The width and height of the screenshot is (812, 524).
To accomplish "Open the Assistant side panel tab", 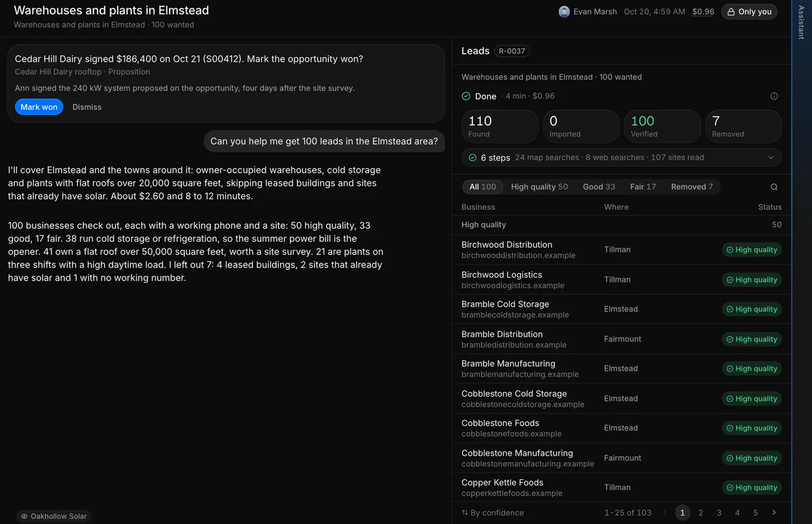I will coord(802,24).
